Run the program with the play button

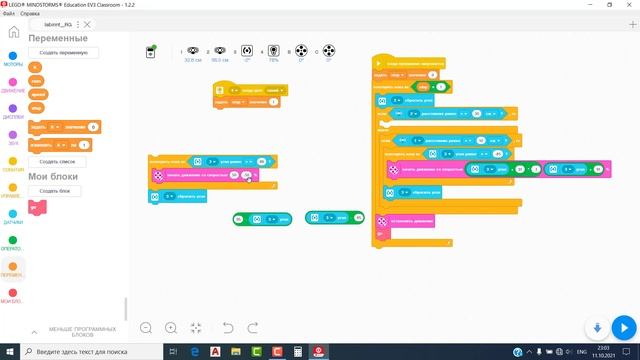(x=624, y=328)
